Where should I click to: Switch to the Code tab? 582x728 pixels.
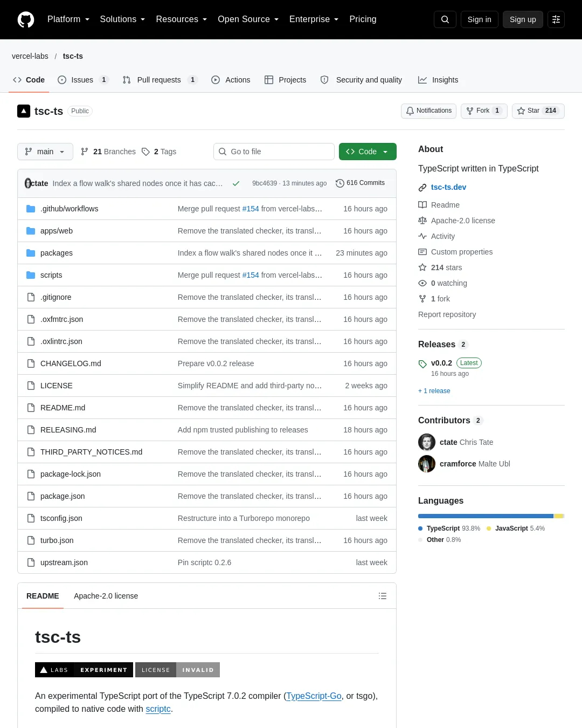coord(29,80)
